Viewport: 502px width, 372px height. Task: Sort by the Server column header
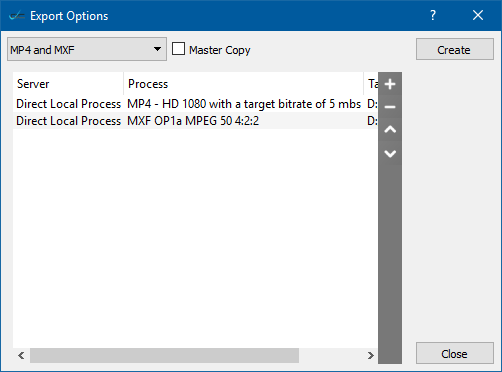pos(68,84)
